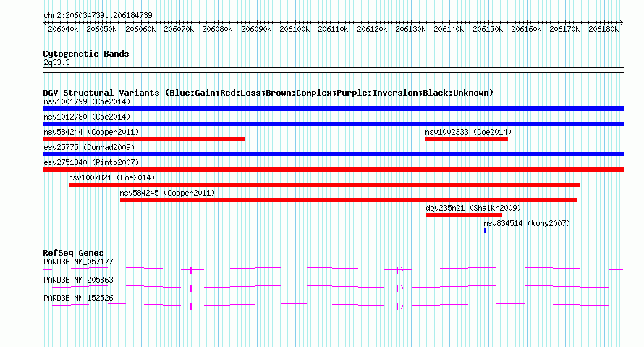Click the 206090k ruler tick label
The image size is (644, 347).
tap(256, 29)
